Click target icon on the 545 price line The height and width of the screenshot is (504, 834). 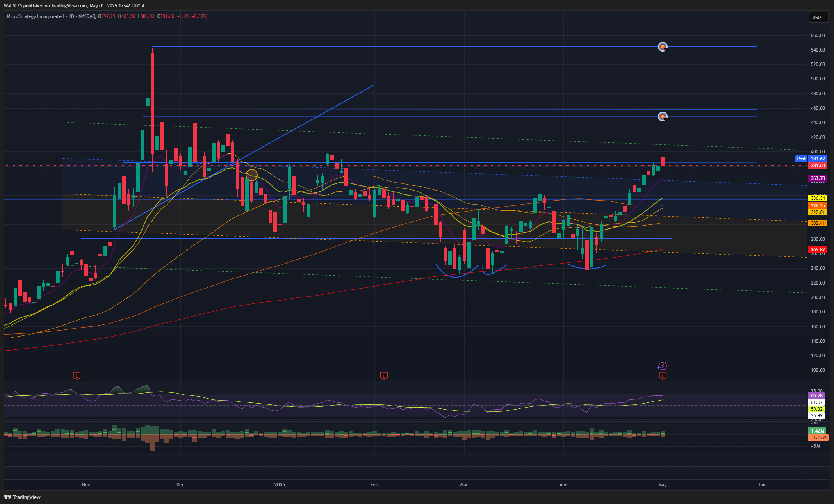[663, 47]
